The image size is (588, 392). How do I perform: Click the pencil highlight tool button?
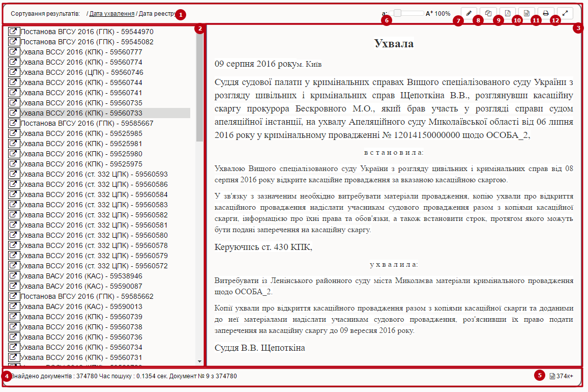(469, 13)
